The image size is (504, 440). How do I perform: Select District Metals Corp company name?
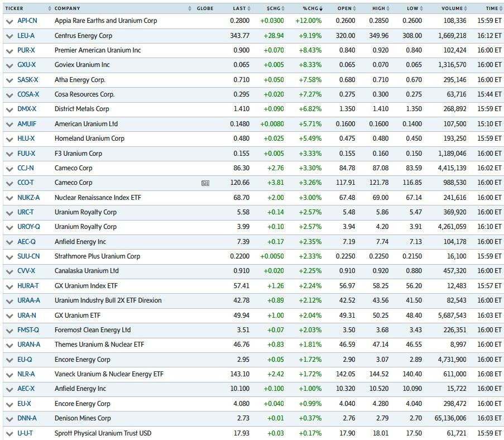[81, 109]
